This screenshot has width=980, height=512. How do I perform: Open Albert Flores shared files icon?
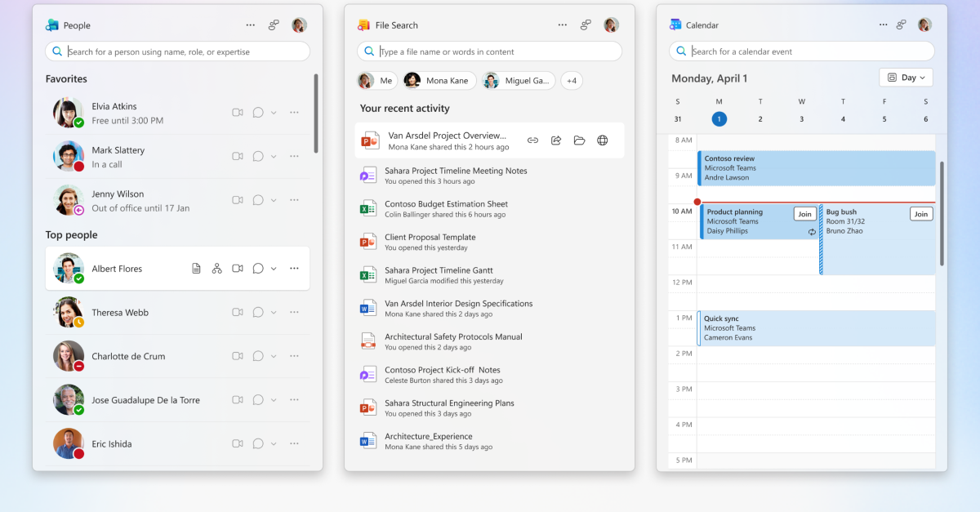[x=196, y=269]
